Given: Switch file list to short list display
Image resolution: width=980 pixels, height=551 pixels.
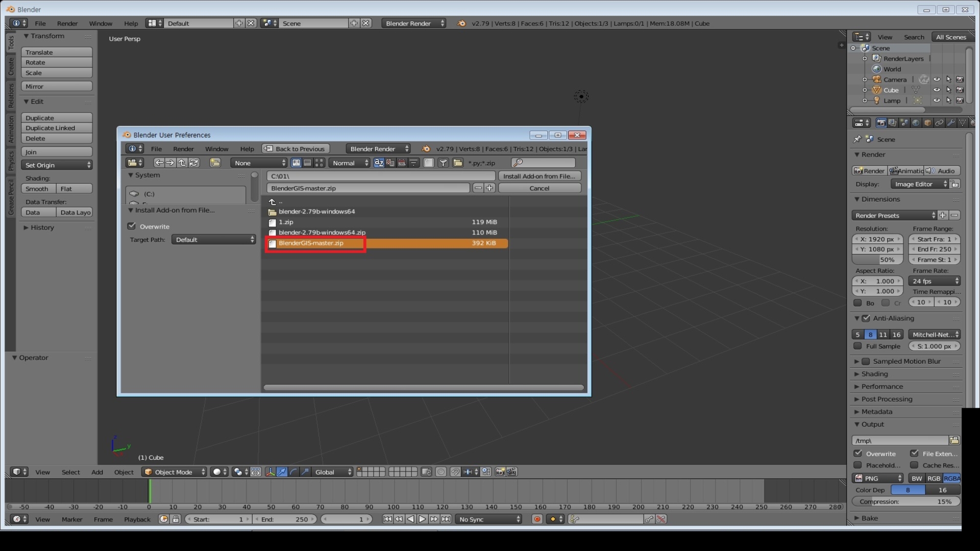Looking at the screenshot, I should coord(296,163).
